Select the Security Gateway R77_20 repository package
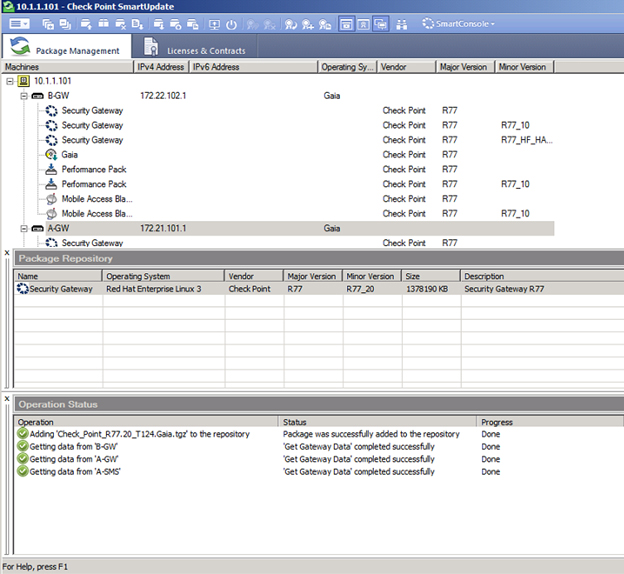The height and width of the screenshot is (574, 624). pyautogui.click(x=319, y=289)
